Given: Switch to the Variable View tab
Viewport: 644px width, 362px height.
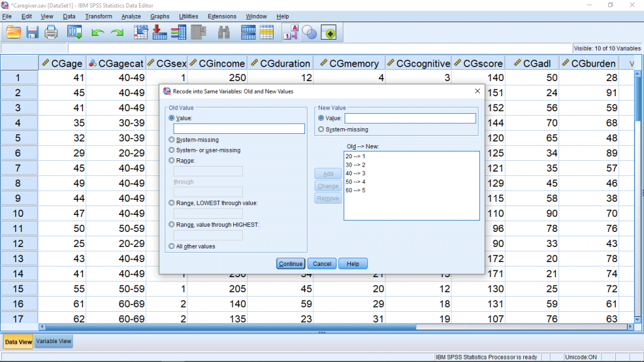Looking at the screenshot, I should [x=53, y=341].
